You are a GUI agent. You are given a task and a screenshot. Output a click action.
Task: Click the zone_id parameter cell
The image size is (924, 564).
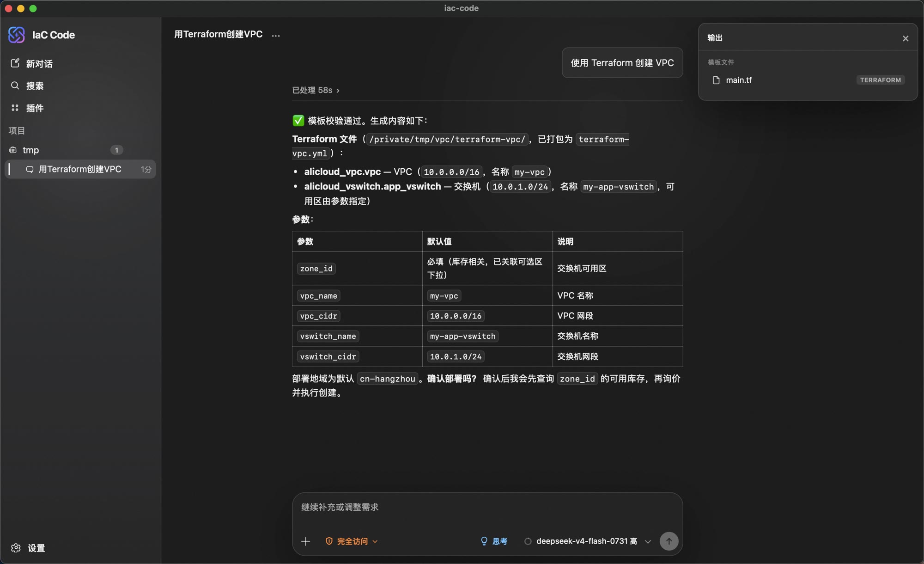click(x=357, y=268)
